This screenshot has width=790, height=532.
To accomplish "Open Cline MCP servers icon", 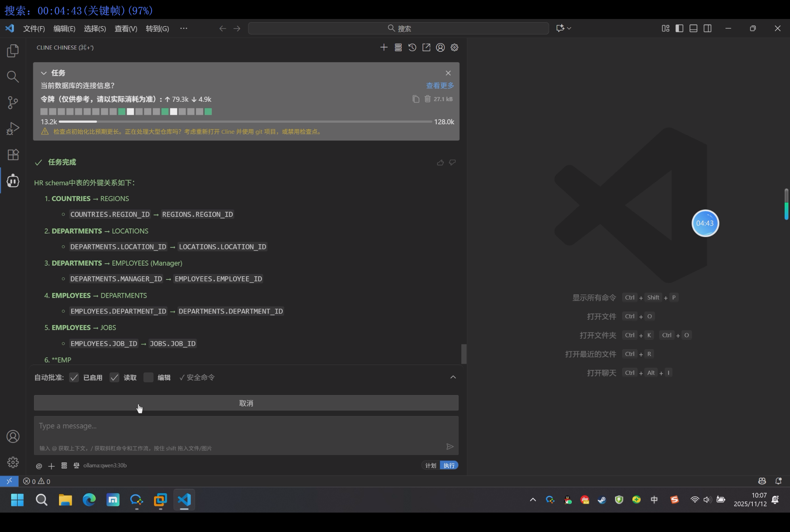I will click(398, 47).
